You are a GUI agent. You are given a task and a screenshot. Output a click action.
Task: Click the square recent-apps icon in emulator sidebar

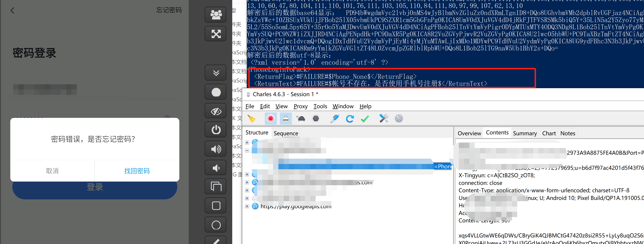tap(215, 205)
